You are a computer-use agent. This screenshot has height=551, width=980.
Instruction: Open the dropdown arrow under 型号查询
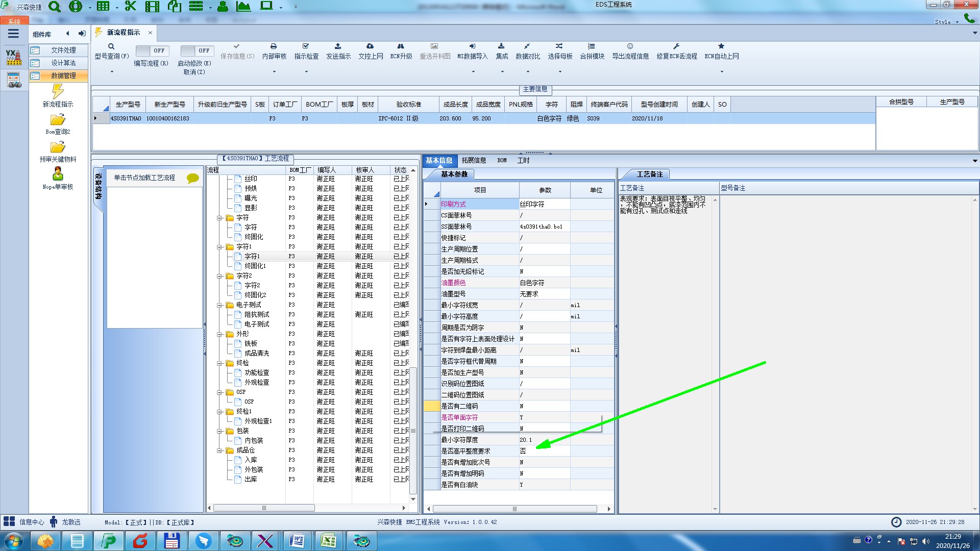point(112,72)
